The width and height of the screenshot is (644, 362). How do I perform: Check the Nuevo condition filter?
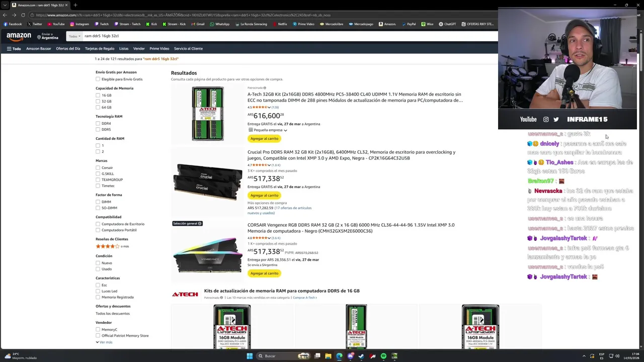98,263
